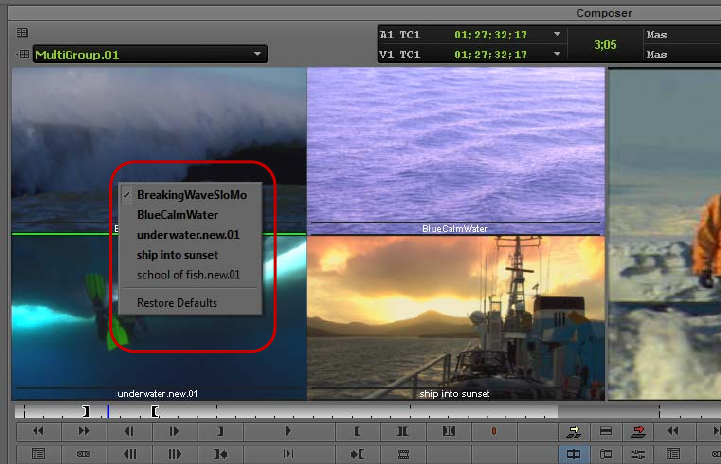Choose underwater.new.01 from the context menu
Viewport: 721px width, 464px height.
pyautogui.click(x=190, y=235)
